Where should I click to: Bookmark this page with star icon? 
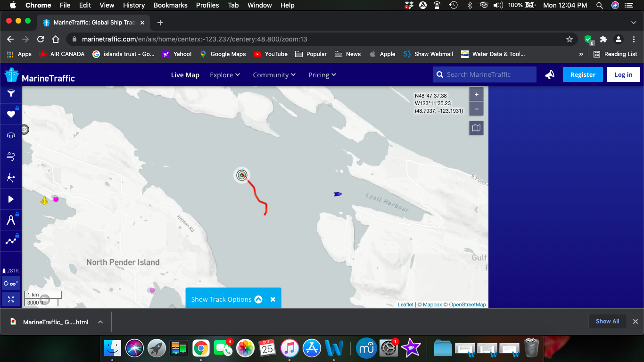point(570,39)
